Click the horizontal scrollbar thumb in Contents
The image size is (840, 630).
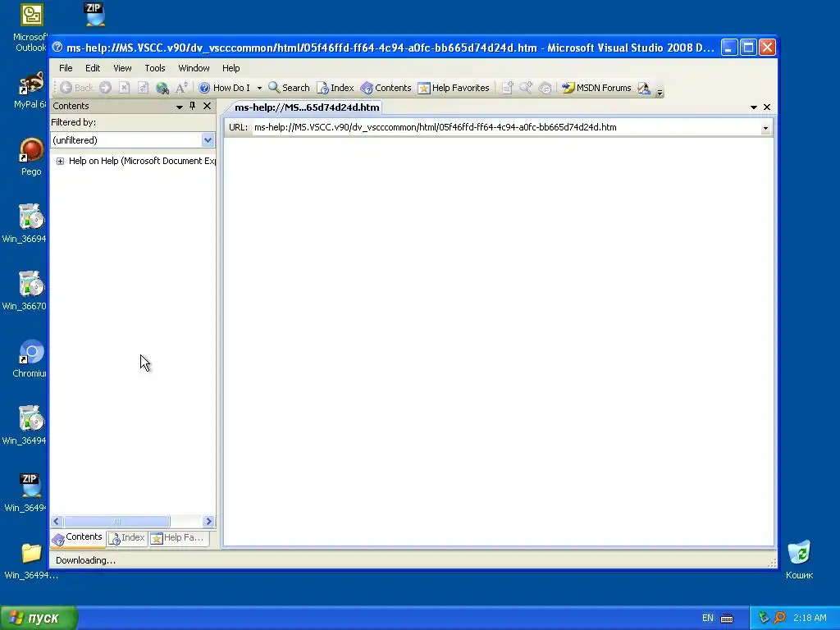click(116, 521)
